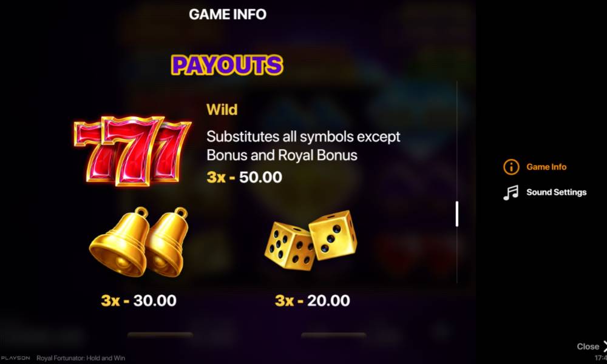Click the info panel scrollbar thumb
Viewport: 607px width, 364px height.
click(x=457, y=214)
